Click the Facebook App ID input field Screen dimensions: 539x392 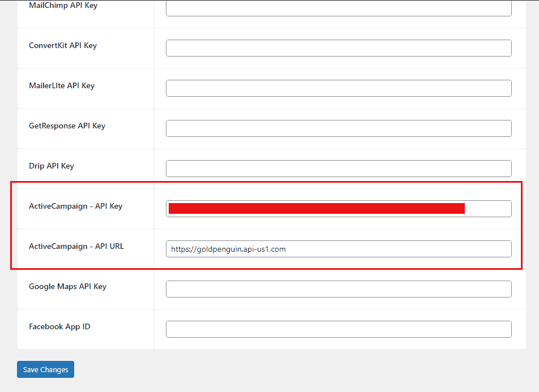pyautogui.click(x=339, y=329)
